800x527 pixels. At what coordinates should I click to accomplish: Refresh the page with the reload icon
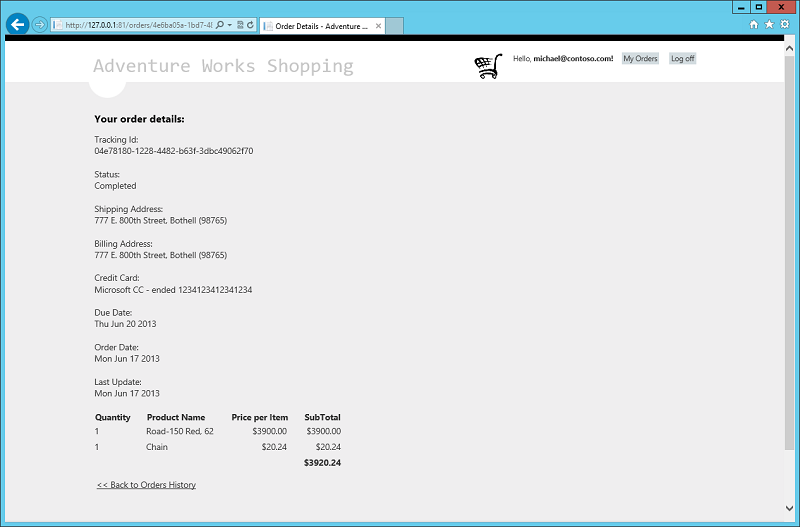point(251,25)
